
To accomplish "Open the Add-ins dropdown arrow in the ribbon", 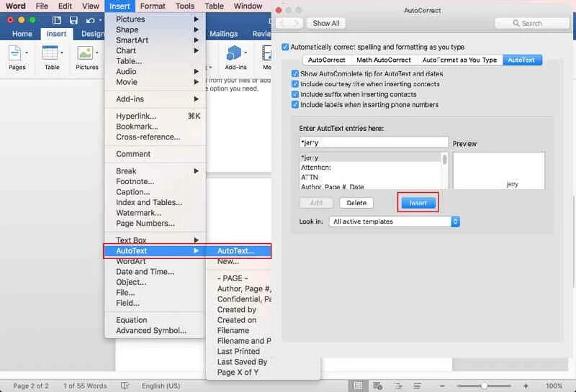I will pyautogui.click(x=246, y=53).
